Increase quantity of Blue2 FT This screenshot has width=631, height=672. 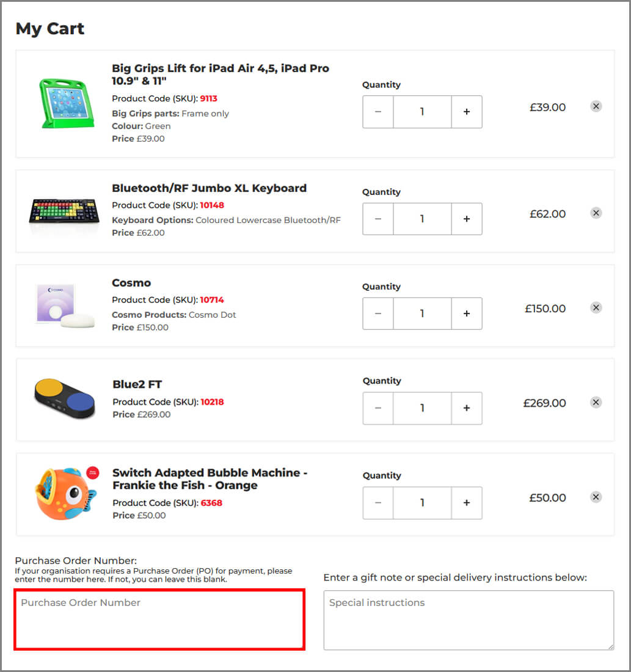click(467, 409)
